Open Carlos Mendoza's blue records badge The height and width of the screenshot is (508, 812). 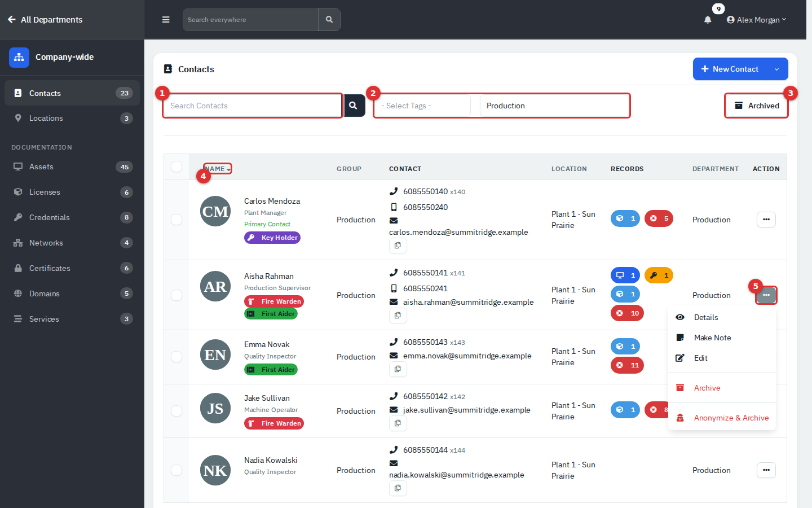coord(625,218)
